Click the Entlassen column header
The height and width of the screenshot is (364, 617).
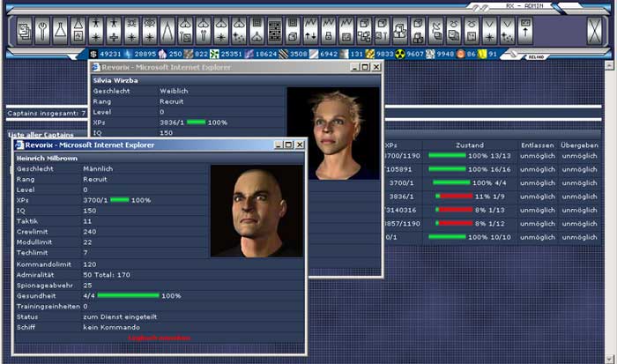(538, 145)
